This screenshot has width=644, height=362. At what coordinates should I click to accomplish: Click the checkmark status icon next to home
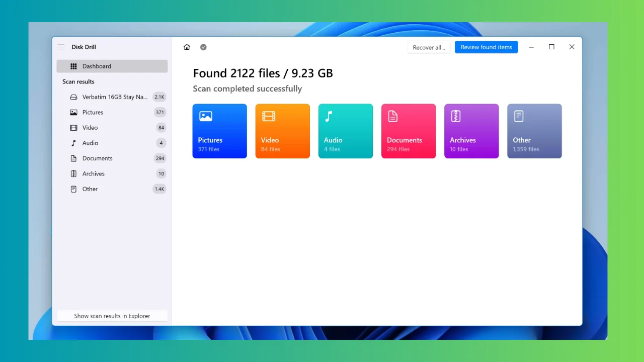203,47
